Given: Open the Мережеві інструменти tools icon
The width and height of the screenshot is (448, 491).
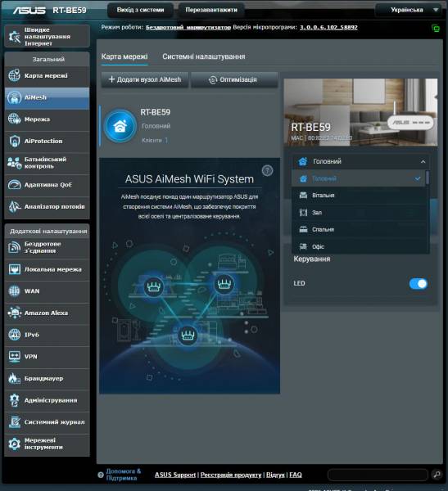Looking at the screenshot, I should (15, 444).
